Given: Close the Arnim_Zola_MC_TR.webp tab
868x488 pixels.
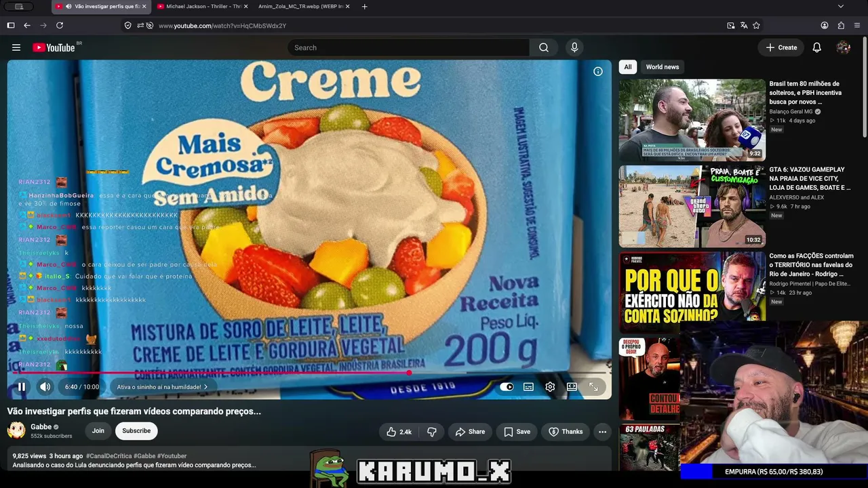Looking at the screenshot, I should tap(347, 7).
